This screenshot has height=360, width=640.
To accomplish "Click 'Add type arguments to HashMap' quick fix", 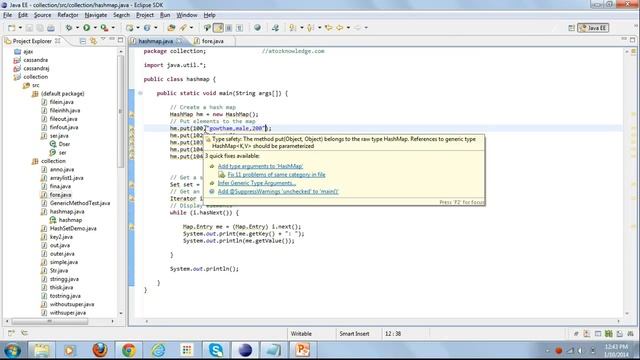I will click(x=260, y=166).
